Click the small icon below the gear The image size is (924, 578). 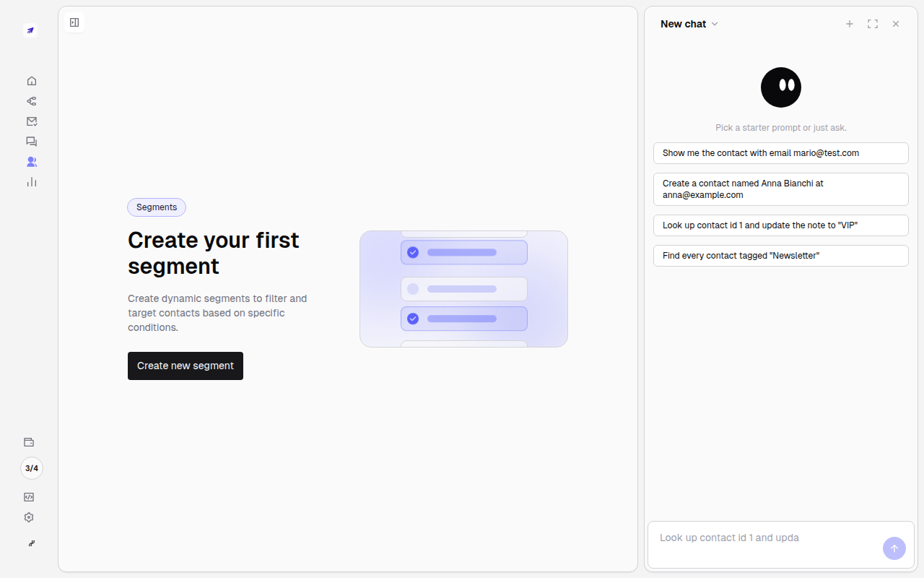32,543
